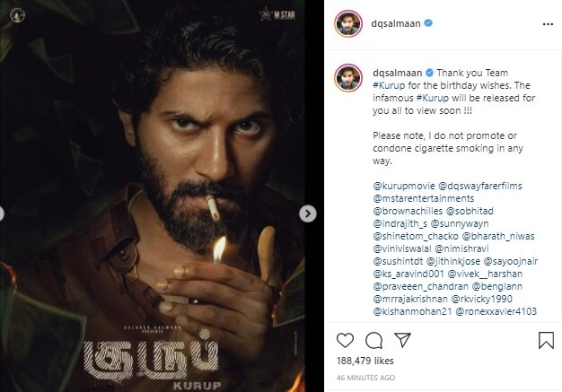This screenshot has height=392, width=562.
Task: Click the profile avatar beside the caption
Action: [347, 77]
